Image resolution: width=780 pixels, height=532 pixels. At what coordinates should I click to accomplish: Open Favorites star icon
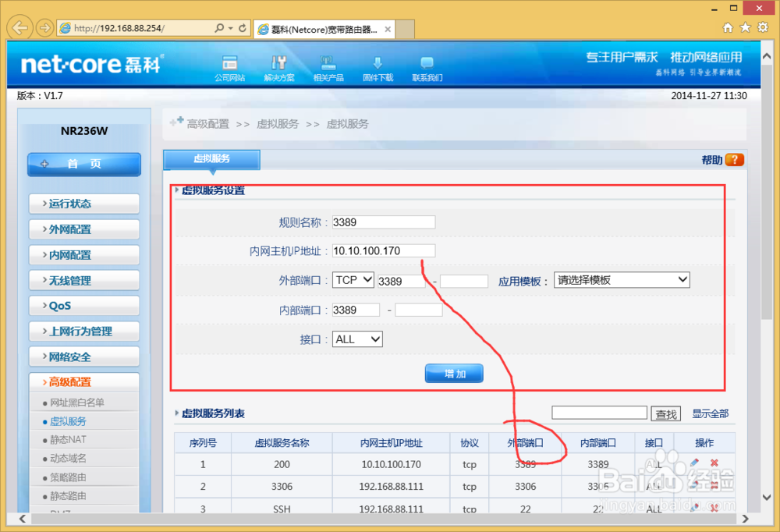(745, 27)
